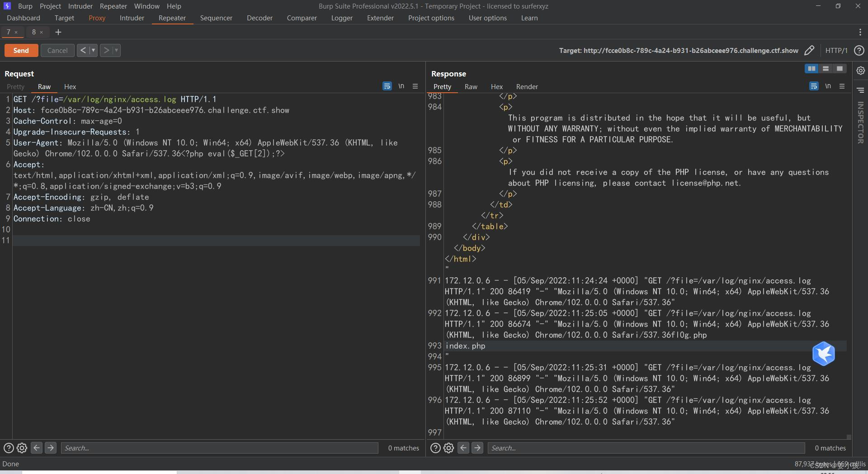868x474 pixels.
Task: Choose combined tabbed layout icon
Action: pos(840,68)
